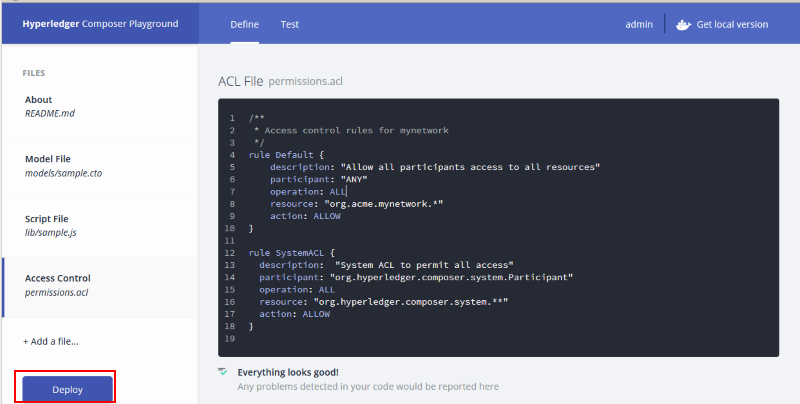Click the ACL File heading
Image resolution: width=800 pixels, height=404 pixels.
click(240, 80)
